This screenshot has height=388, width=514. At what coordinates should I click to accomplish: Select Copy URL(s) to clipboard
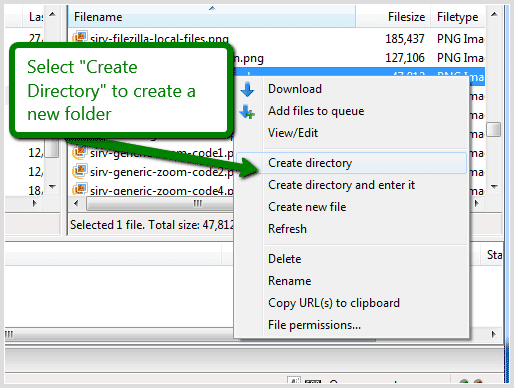click(x=334, y=303)
